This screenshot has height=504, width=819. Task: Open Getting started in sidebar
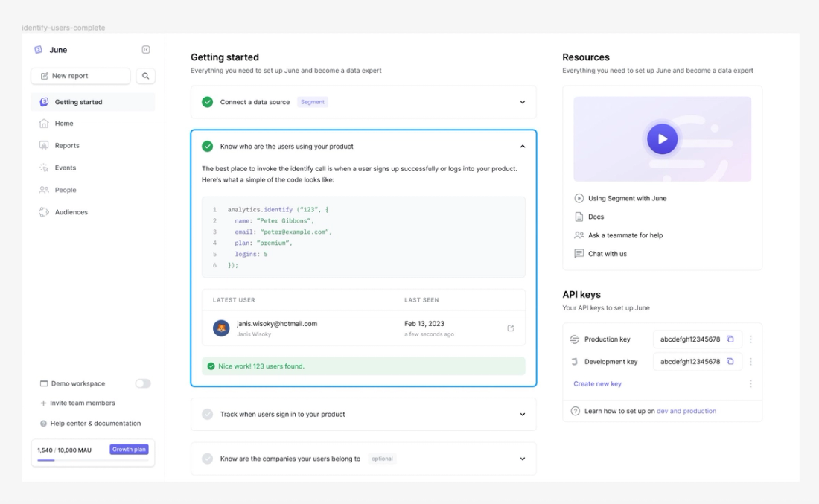pos(93,102)
